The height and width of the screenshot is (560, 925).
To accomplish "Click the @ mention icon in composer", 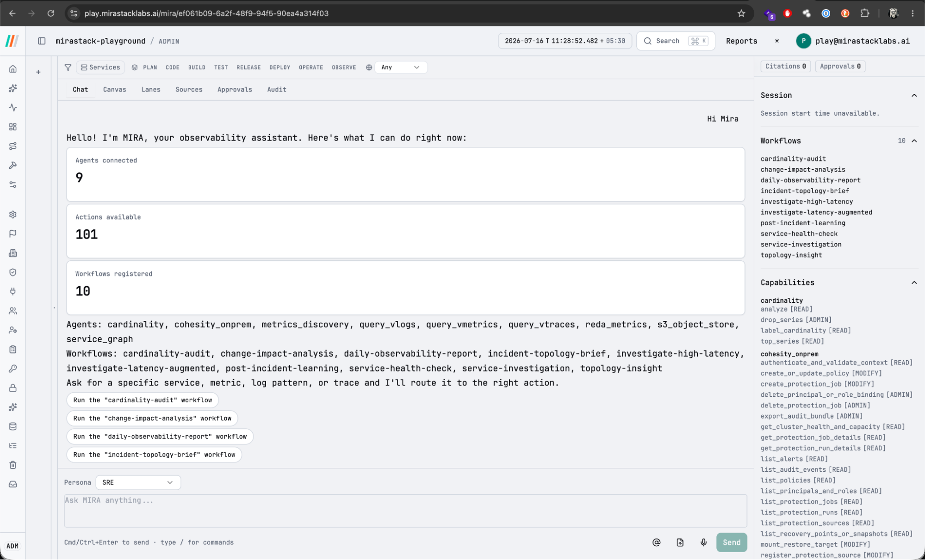I will pos(656,542).
